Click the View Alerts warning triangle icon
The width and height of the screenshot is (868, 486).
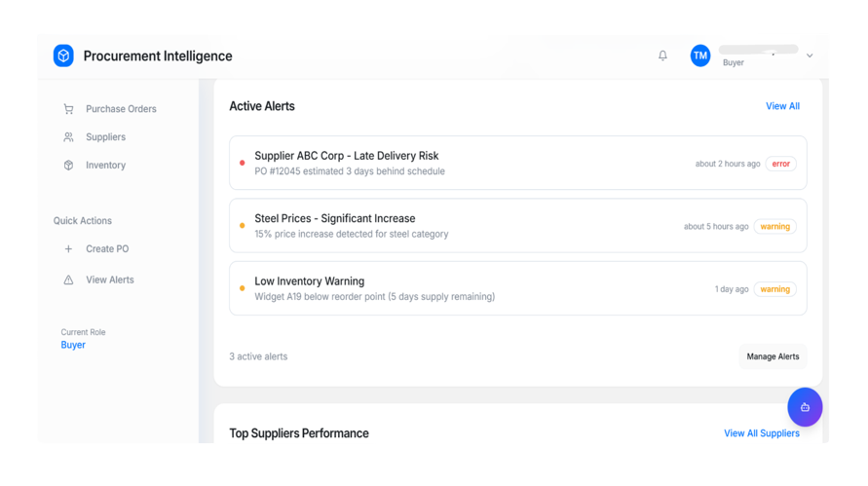point(68,280)
